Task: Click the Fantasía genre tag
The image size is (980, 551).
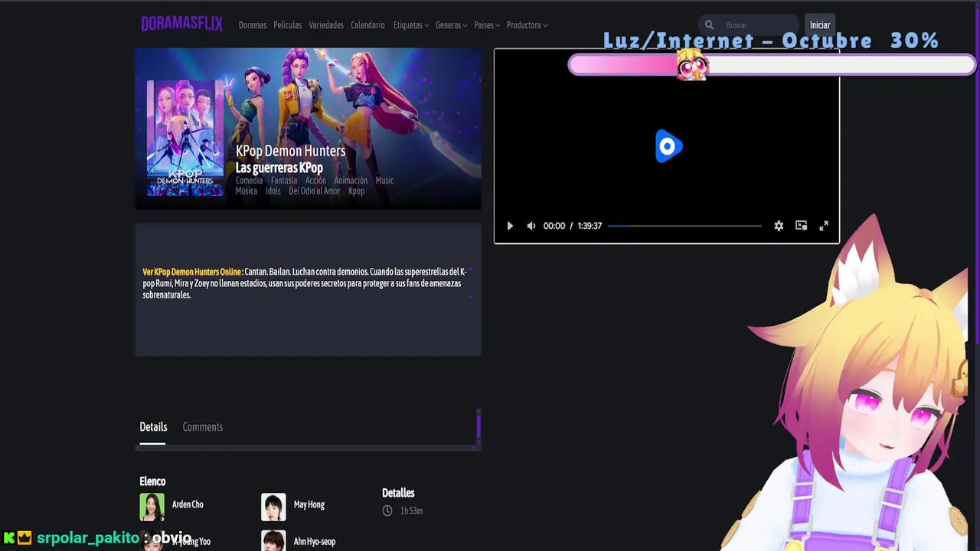Action: (x=283, y=181)
